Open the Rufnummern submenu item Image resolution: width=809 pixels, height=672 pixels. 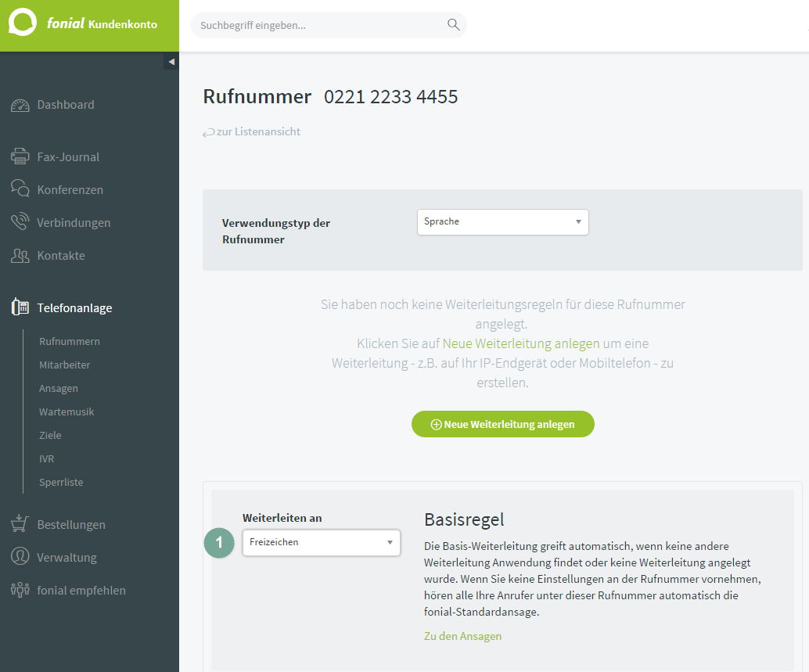pyautogui.click(x=70, y=341)
